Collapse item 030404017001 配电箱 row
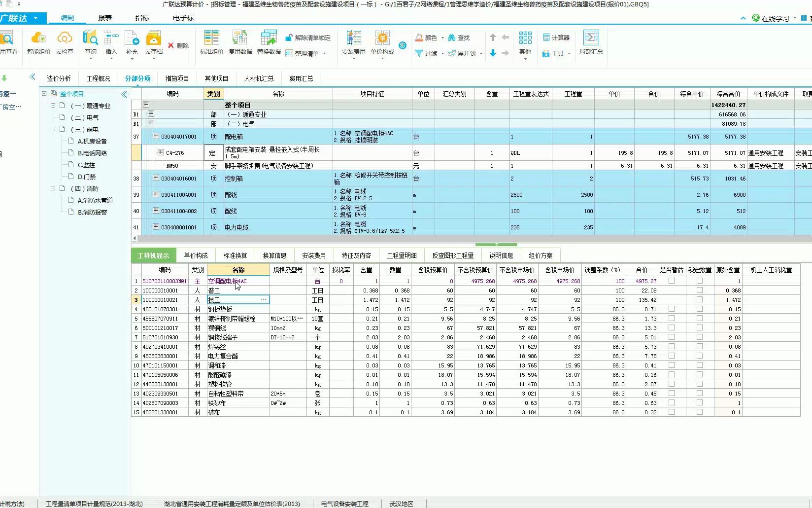Viewport: 812px width, 508px height. coord(156,136)
